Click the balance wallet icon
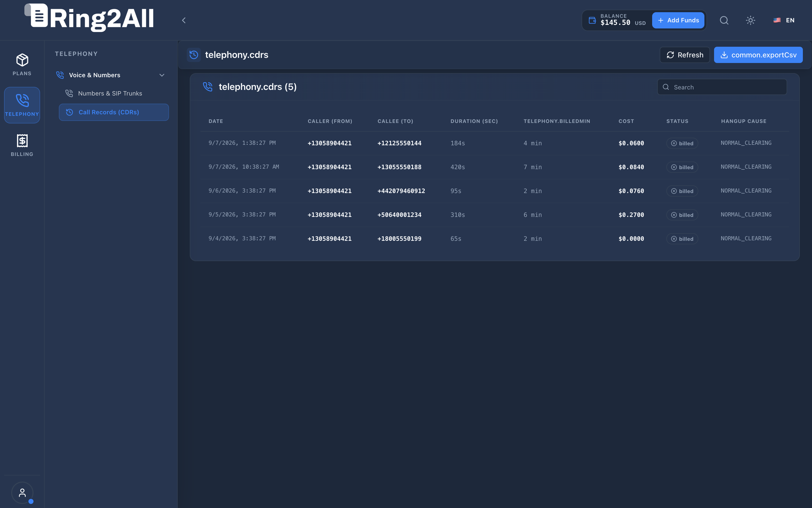Viewport: 812px width, 508px height. (592, 21)
